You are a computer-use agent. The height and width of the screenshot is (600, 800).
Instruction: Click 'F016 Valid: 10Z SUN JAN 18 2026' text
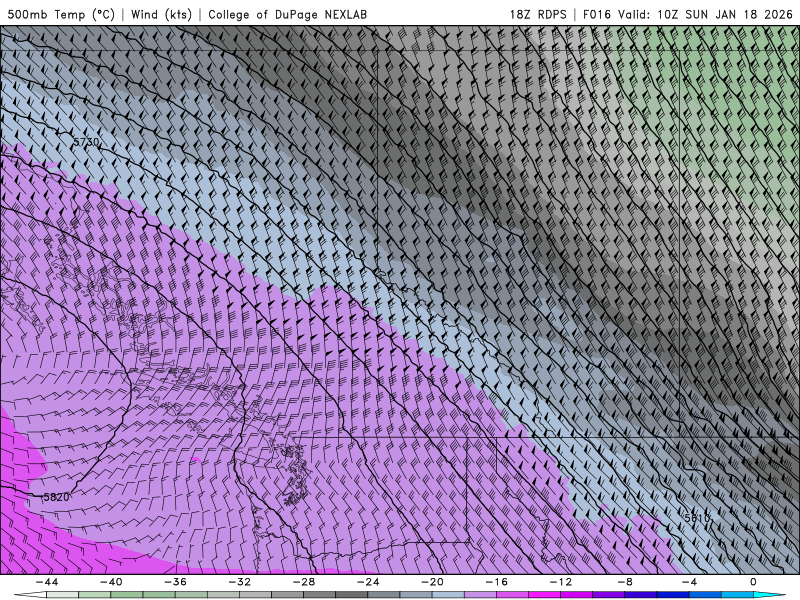688,14
